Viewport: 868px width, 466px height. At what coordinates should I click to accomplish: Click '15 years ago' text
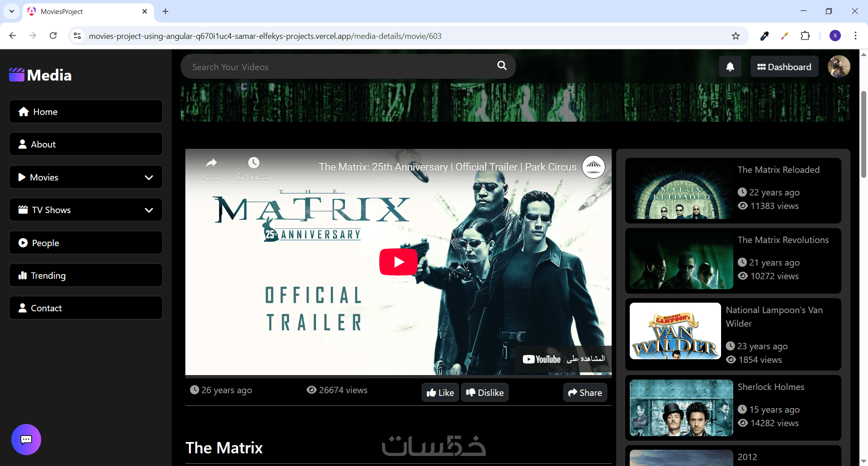tap(774, 409)
